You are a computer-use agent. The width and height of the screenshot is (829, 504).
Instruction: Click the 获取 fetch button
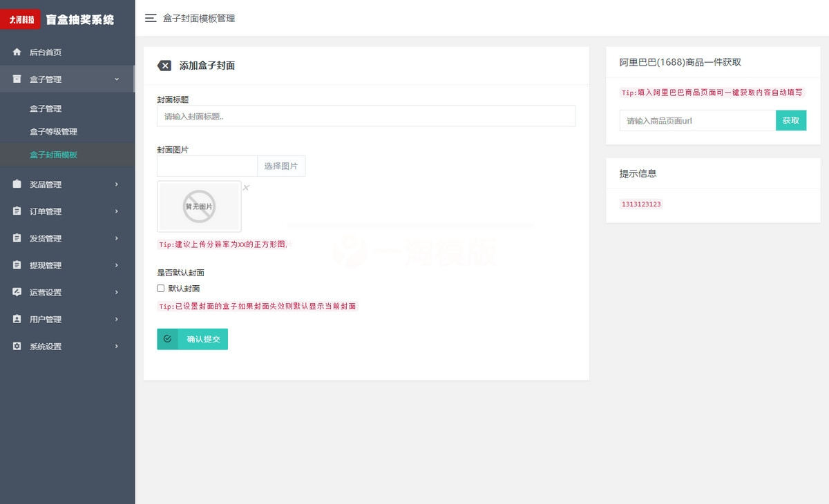791,120
